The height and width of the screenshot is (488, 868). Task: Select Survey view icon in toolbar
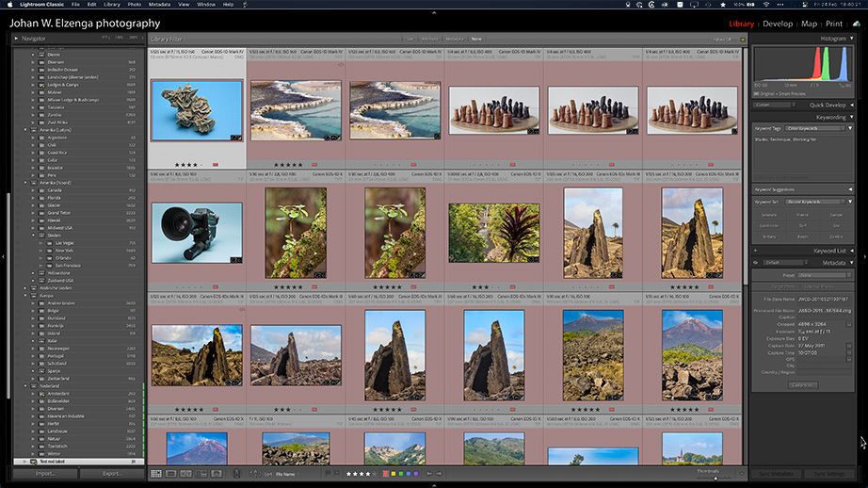tap(201, 474)
